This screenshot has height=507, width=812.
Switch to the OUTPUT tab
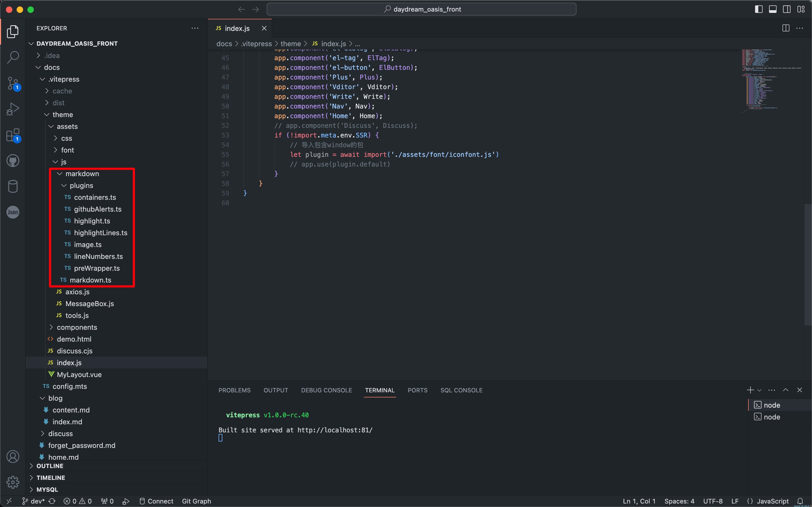pos(275,390)
